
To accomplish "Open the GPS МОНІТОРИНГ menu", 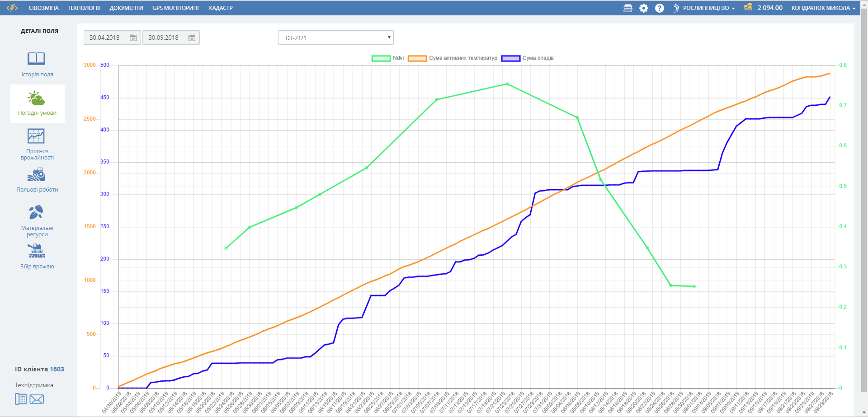I will (176, 8).
